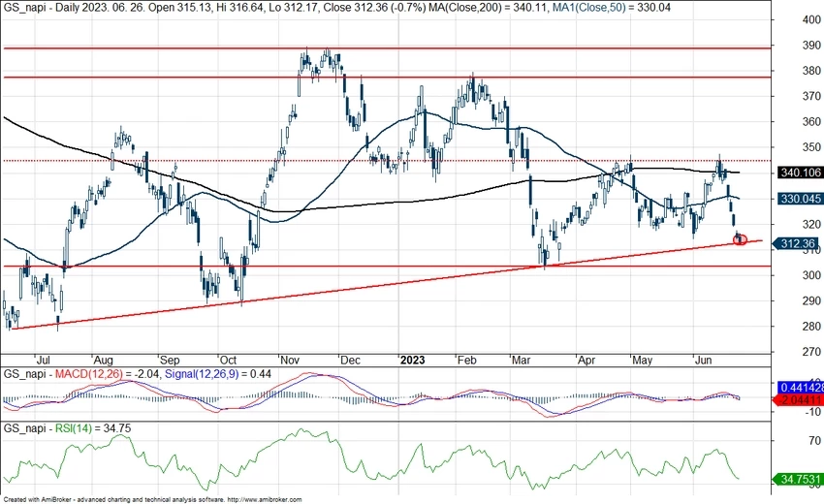
Task: Click the Aug label on time axis
Action: [105, 357]
